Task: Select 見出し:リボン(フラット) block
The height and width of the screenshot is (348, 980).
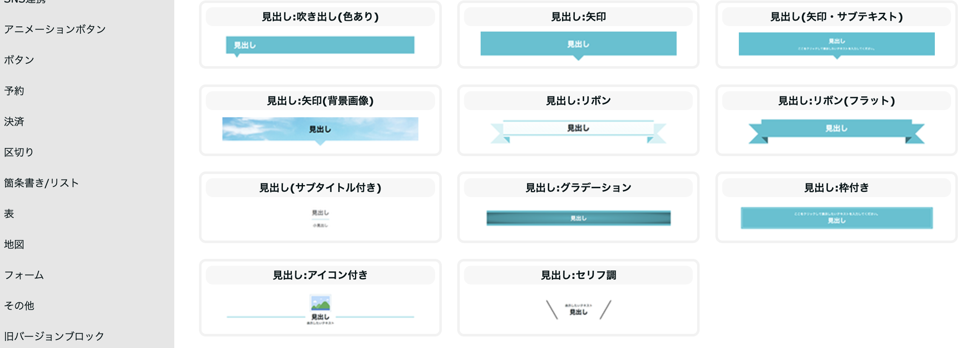Action: pos(836,128)
